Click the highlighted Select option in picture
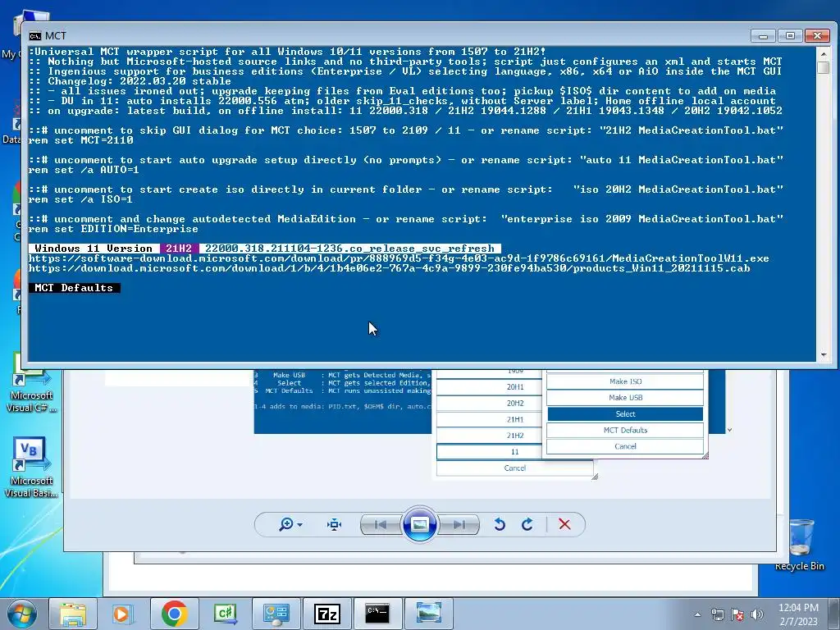This screenshot has height=630, width=840. click(x=625, y=413)
